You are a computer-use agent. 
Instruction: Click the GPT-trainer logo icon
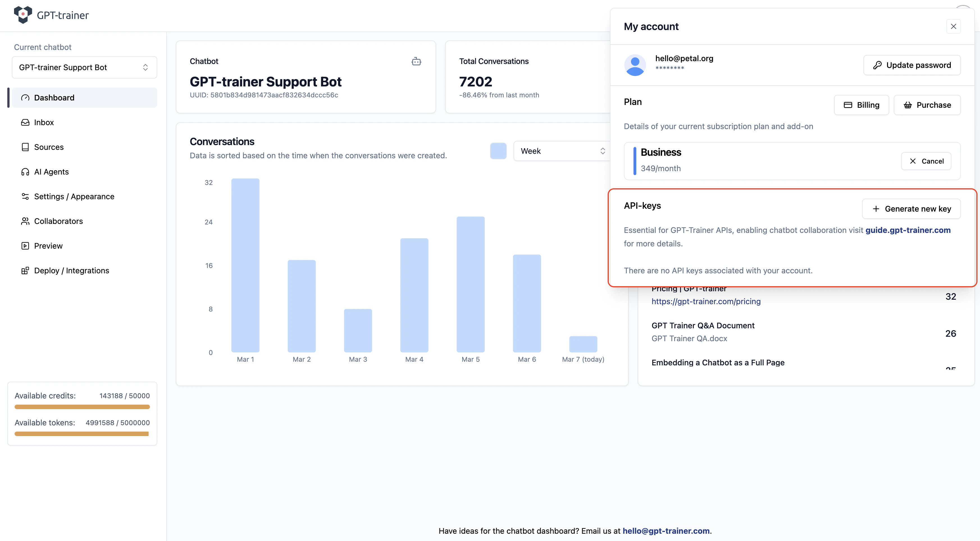(x=23, y=15)
